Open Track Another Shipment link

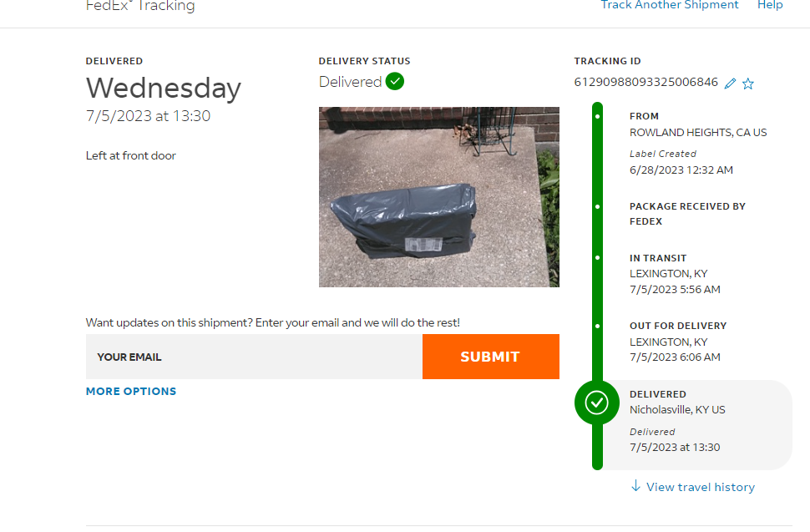(670, 5)
